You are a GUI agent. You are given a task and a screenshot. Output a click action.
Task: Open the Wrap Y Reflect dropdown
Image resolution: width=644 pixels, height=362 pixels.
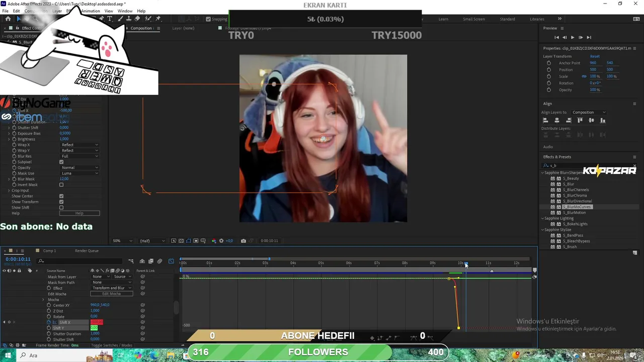coord(79,150)
